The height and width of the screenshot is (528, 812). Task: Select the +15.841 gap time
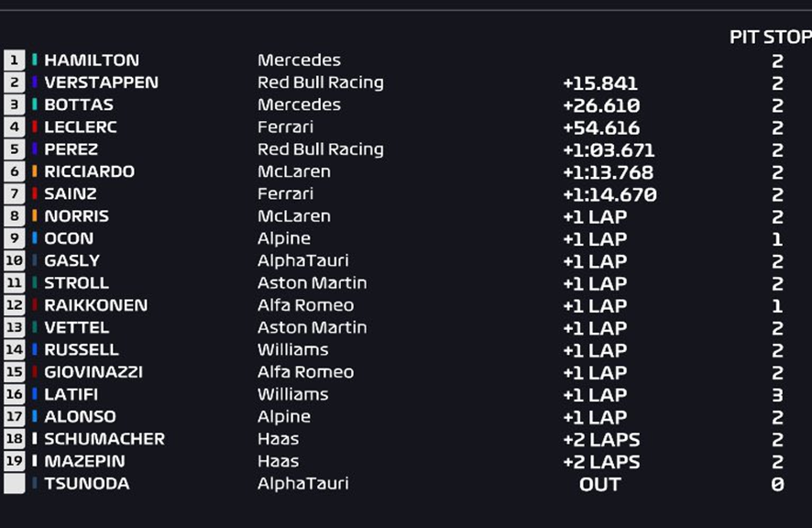(600, 83)
